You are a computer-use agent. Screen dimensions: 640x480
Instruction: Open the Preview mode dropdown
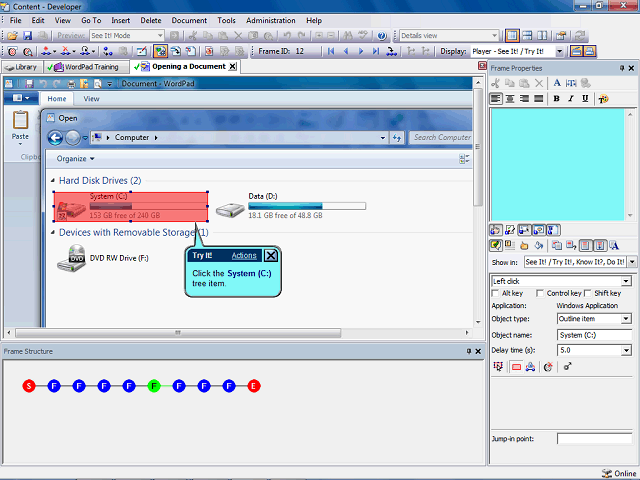pos(160,36)
